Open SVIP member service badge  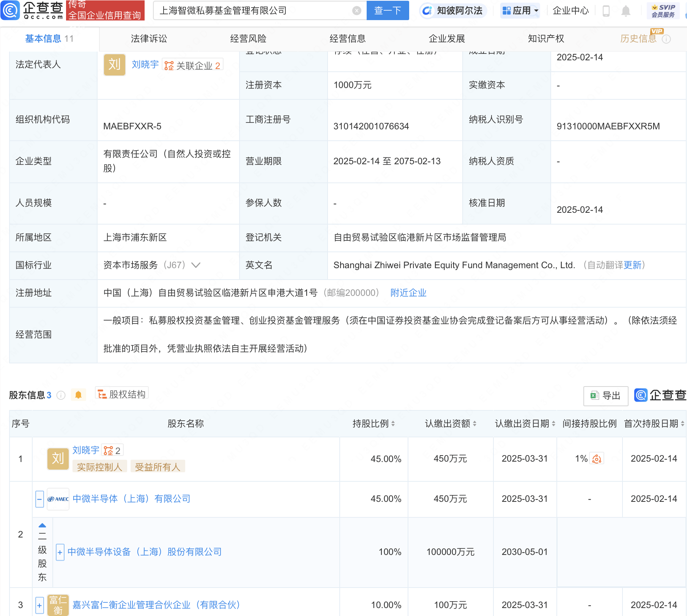(663, 11)
